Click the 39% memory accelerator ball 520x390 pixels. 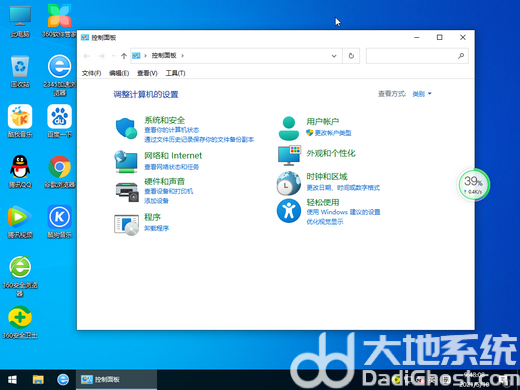coord(474,185)
